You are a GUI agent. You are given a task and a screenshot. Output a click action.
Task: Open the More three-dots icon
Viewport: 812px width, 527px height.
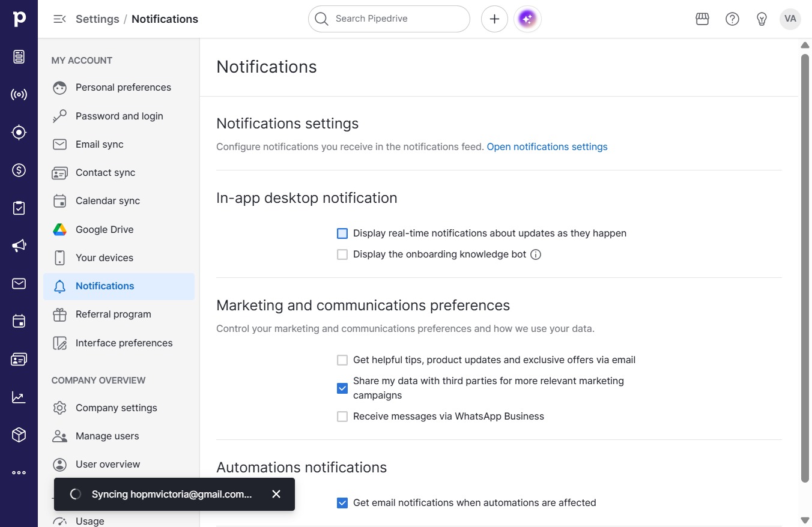click(19, 472)
